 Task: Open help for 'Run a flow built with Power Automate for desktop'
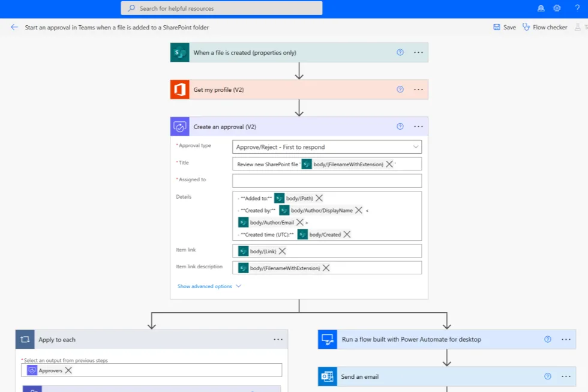tap(547, 339)
